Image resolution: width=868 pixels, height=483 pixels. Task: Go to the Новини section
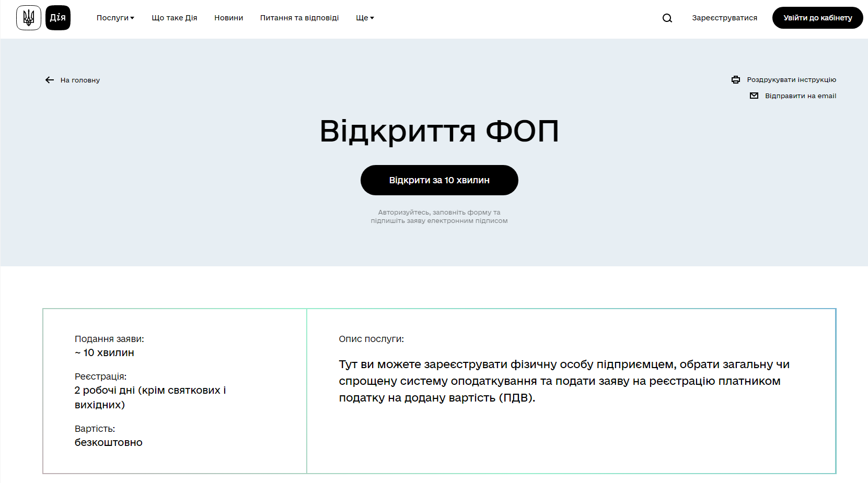pos(228,18)
